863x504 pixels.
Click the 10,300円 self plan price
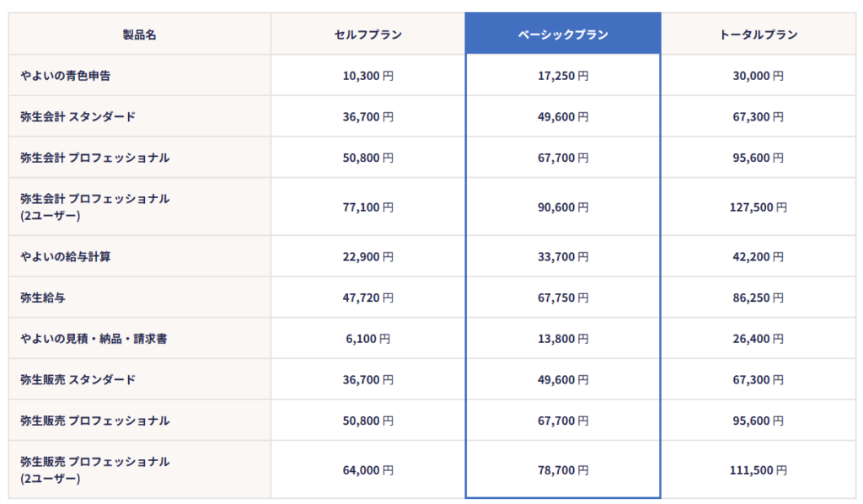[x=367, y=76]
